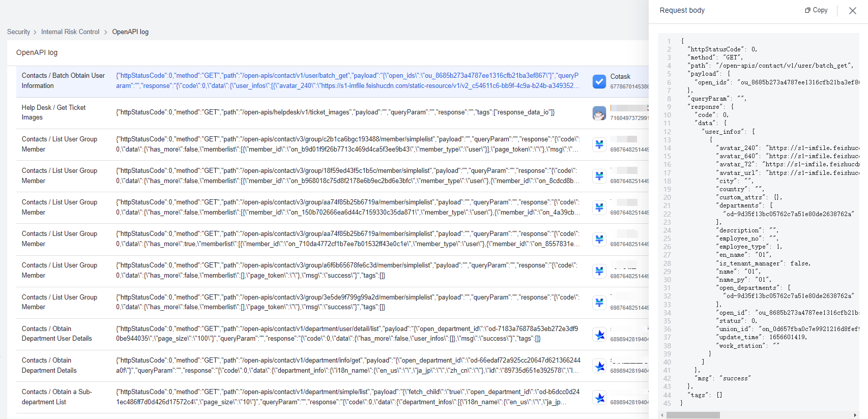
Task: Click the Cotask app icon in first row
Action: [x=599, y=81]
